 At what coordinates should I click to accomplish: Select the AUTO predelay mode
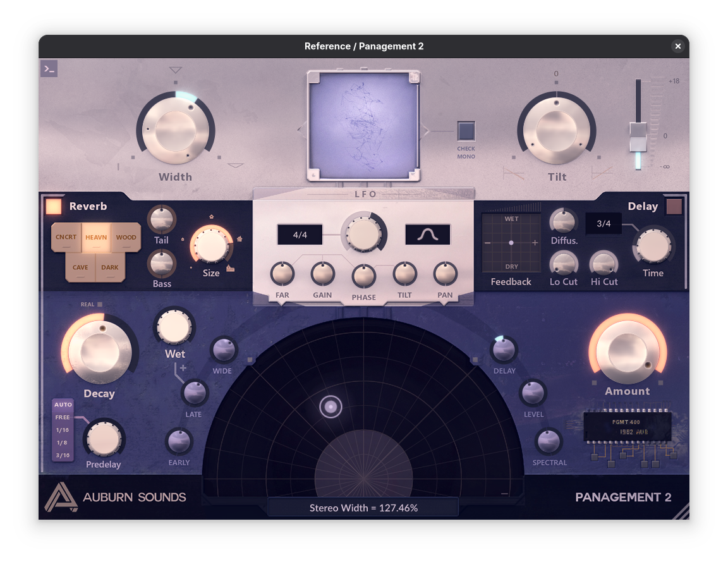(63, 405)
